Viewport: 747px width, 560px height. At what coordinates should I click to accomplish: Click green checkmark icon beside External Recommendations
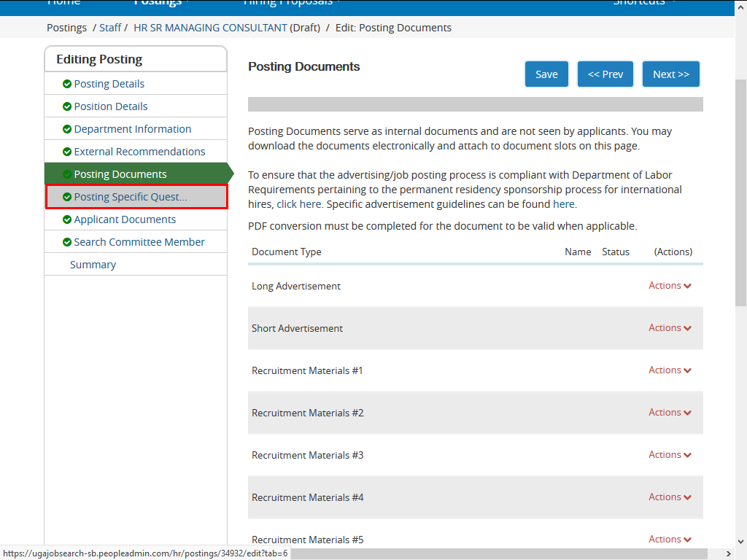tap(67, 152)
